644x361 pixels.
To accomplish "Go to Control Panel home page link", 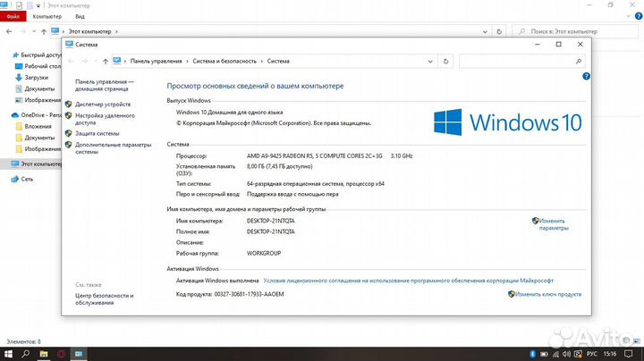I will click(105, 85).
